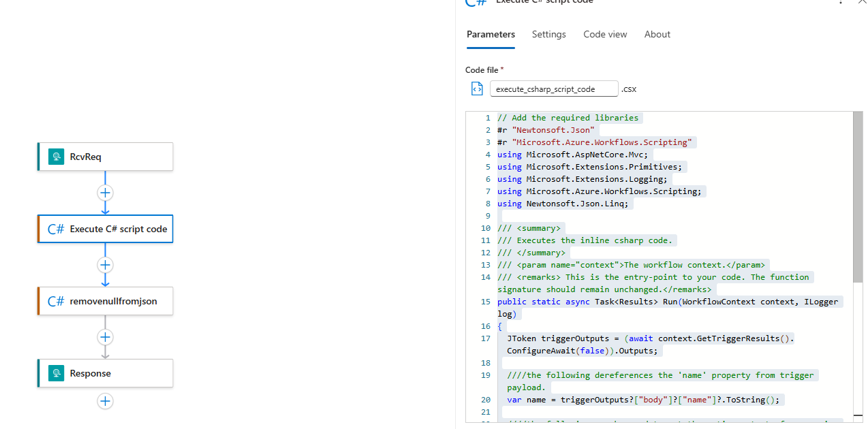Image resolution: width=868 pixels, height=429 pixels.
Task: Open the About tab
Action: point(657,34)
